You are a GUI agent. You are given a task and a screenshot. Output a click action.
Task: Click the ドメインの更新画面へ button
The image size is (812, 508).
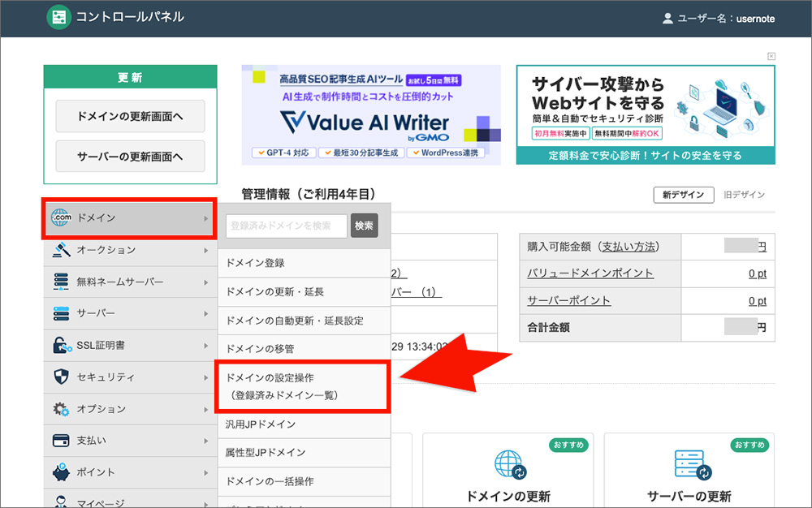pyautogui.click(x=129, y=116)
